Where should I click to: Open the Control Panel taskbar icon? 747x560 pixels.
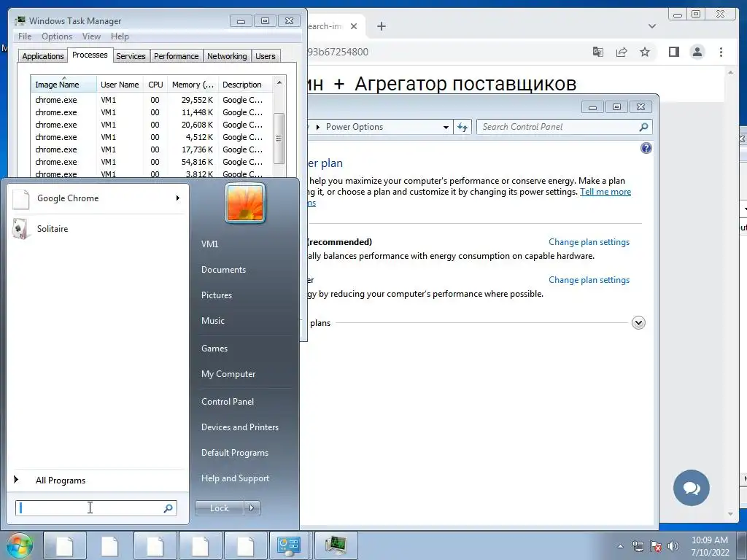[288, 545]
